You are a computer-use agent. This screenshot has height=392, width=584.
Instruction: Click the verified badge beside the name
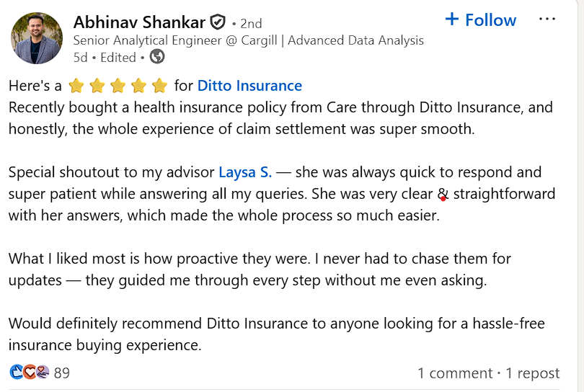pyautogui.click(x=218, y=22)
